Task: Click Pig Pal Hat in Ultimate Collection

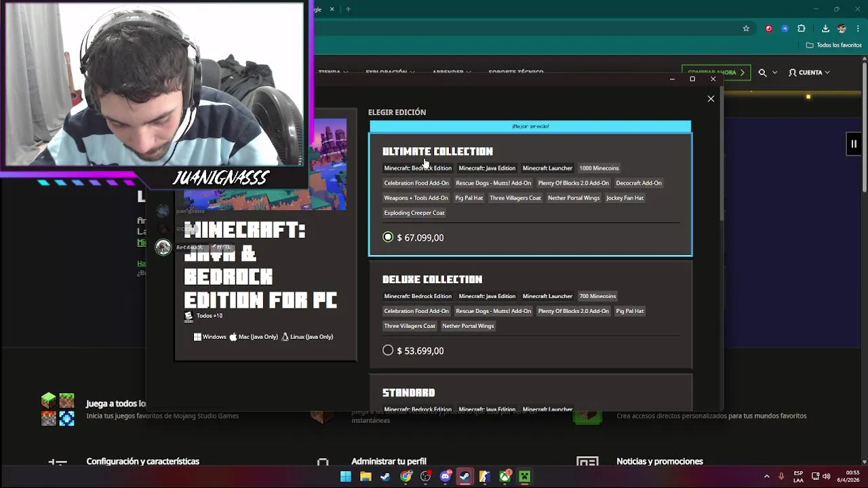Action: click(x=469, y=198)
